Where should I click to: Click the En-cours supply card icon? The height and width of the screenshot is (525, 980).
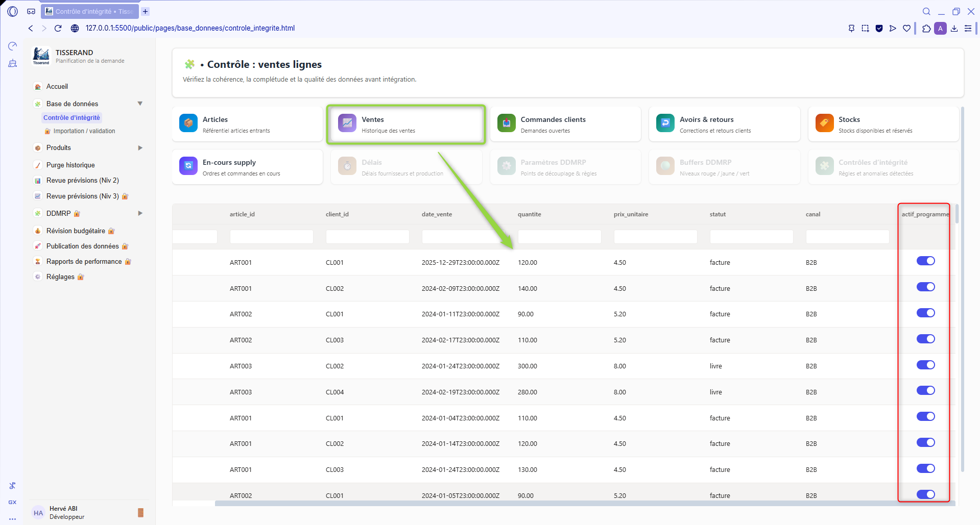[188, 166]
